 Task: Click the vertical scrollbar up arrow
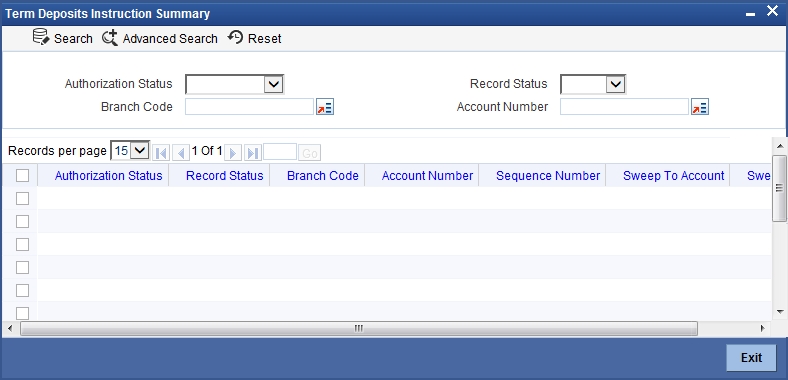[x=779, y=146]
